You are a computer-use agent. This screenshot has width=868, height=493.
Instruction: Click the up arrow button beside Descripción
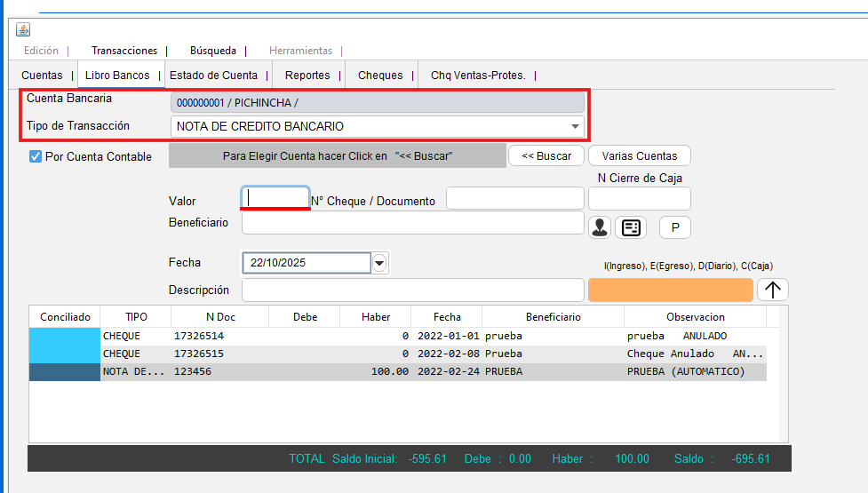772,290
